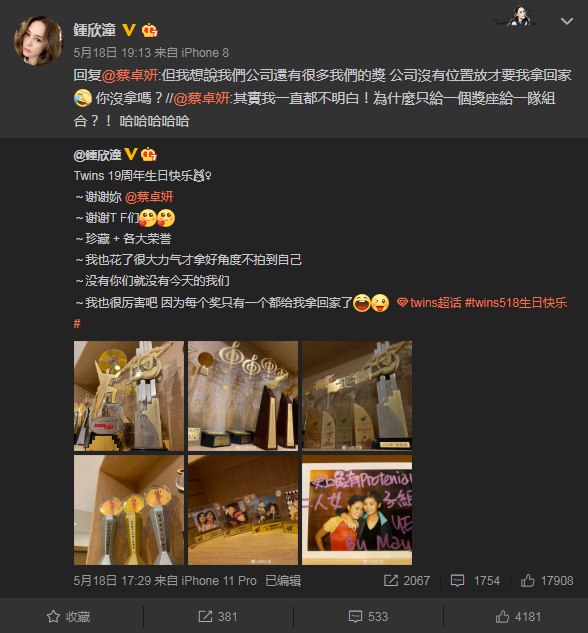This screenshot has height=633, width=588.
Task: Open the @蔡卓妍 mention in reply text
Action: click(x=130, y=75)
